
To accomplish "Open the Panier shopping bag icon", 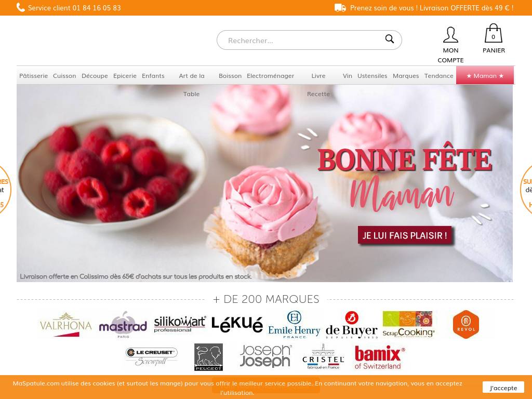I will pos(494,33).
